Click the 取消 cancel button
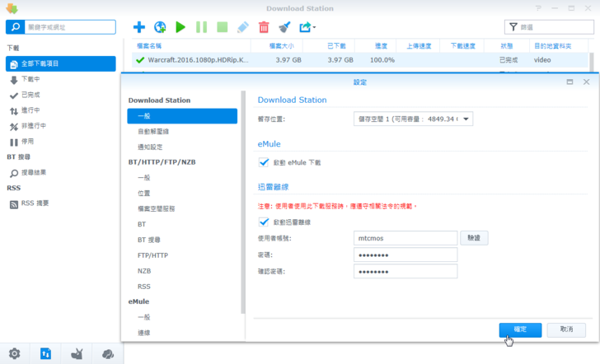The image size is (600, 364). (x=566, y=329)
